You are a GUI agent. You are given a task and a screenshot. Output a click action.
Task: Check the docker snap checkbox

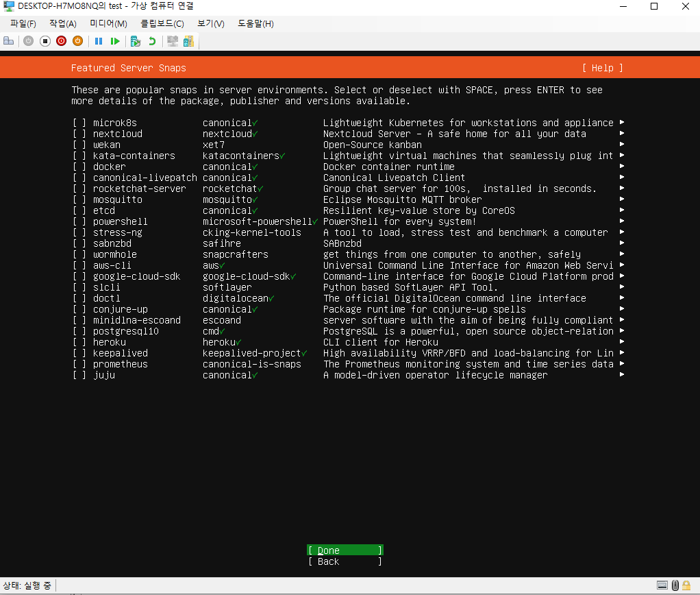[79, 167]
